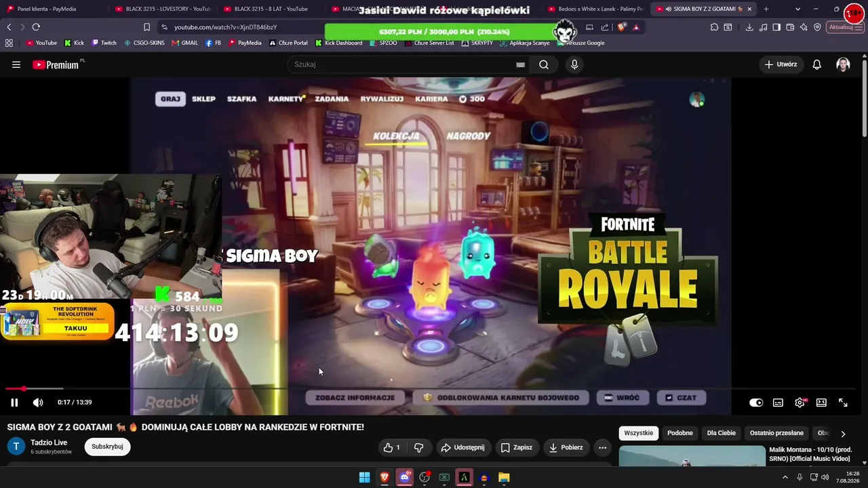Viewport: 868px width, 488px height.
Task: Expand the system tray hidden icons chevron
Action: pos(785,477)
